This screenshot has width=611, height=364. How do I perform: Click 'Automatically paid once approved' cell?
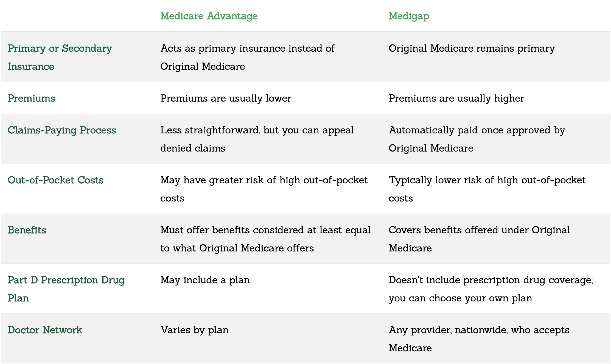click(x=477, y=139)
